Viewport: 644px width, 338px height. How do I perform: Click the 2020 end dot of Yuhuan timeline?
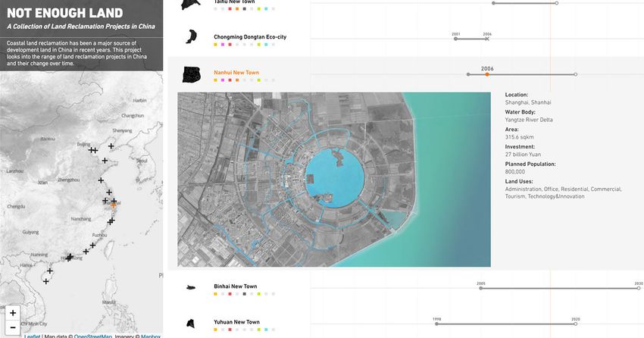(x=575, y=324)
